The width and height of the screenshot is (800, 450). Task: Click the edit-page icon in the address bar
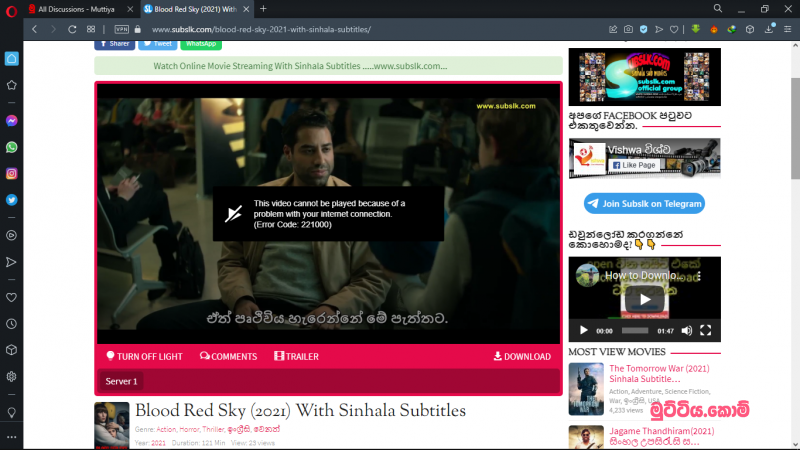613,30
